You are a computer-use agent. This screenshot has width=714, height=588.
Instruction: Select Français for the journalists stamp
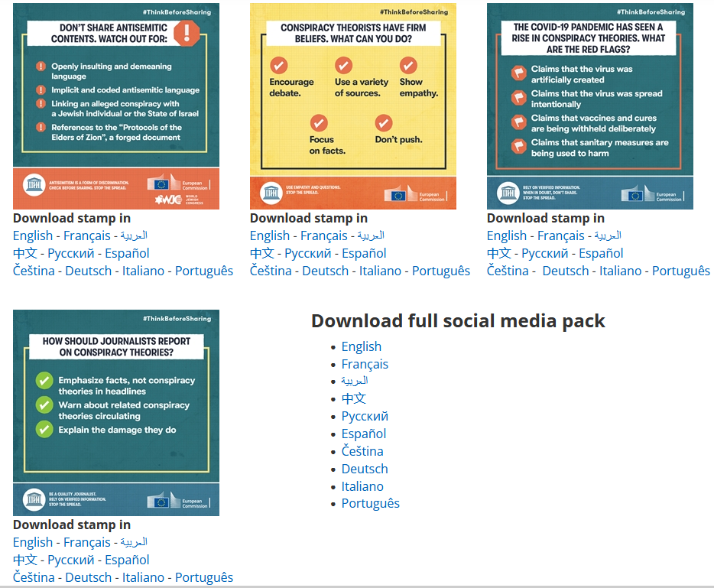tap(87, 542)
